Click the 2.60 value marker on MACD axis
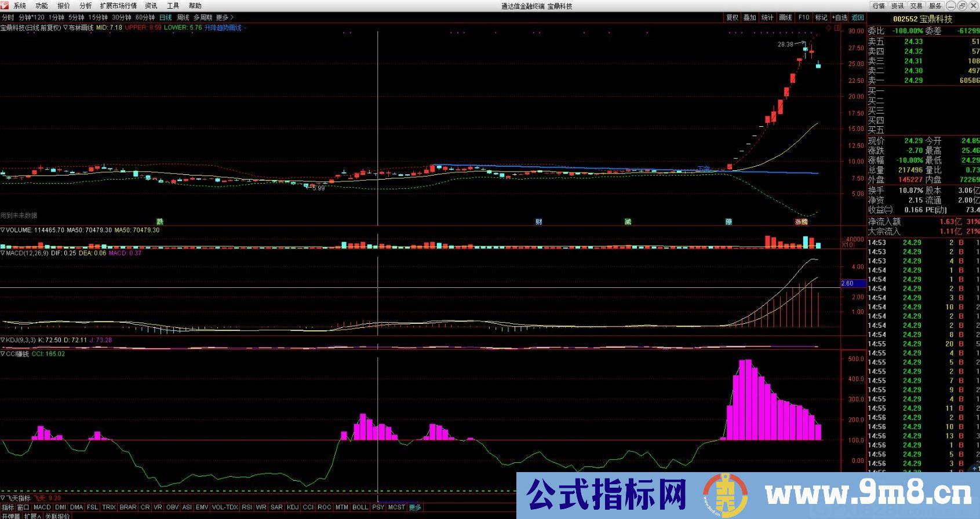Screen dimensions: 980x519 847,283
